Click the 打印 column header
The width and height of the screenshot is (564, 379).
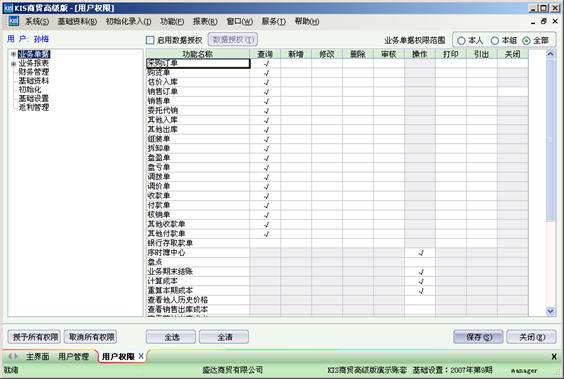click(451, 54)
